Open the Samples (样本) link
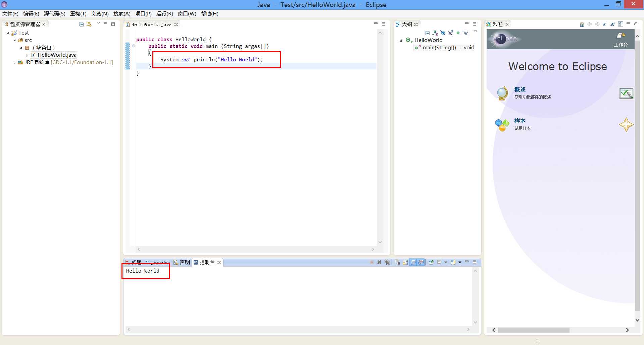The width and height of the screenshot is (644, 345). tap(520, 121)
